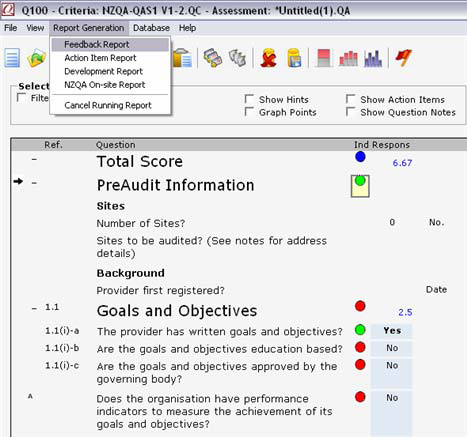Click the blue bar chart toolbar icon
Screen dimensions: 467x437
click(x=373, y=59)
